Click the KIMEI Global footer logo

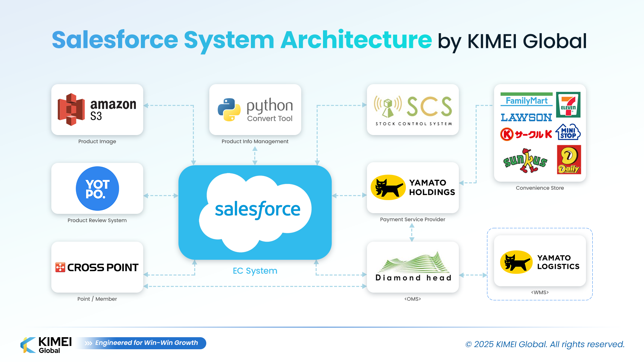point(46,345)
